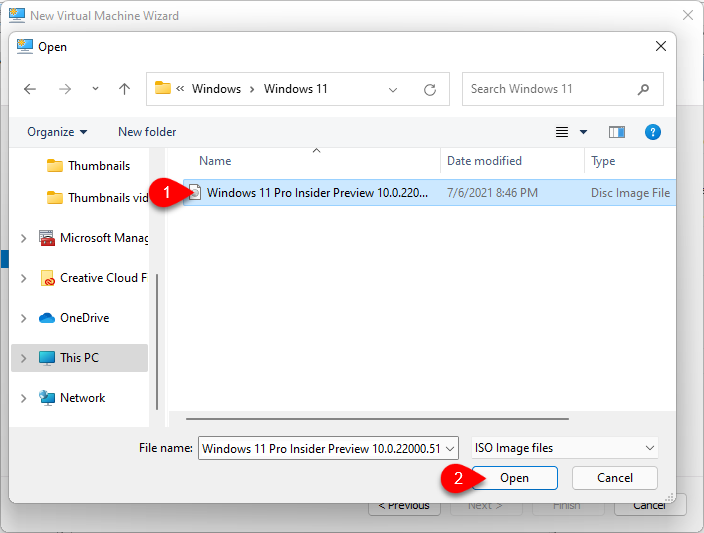Click the horizontal scrollbar in file list

point(377,418)
